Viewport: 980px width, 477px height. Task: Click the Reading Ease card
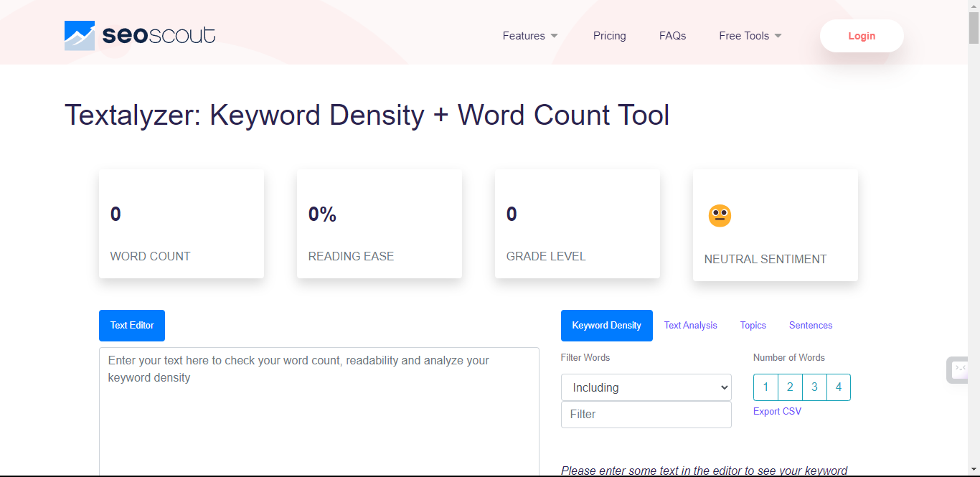click(x=380, y=224)
